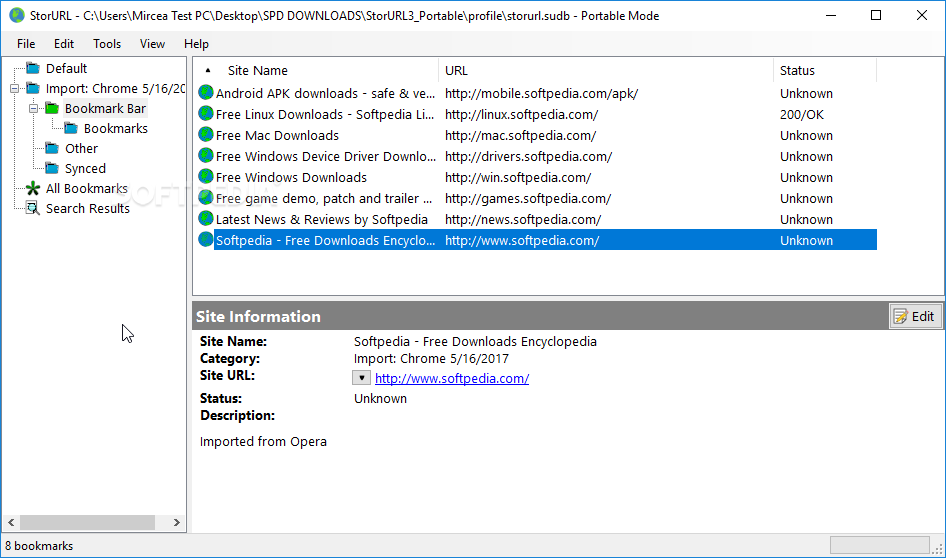The image size is (946, 558).
Task: Open the Edit menu
Action: [x=63, y=43]
